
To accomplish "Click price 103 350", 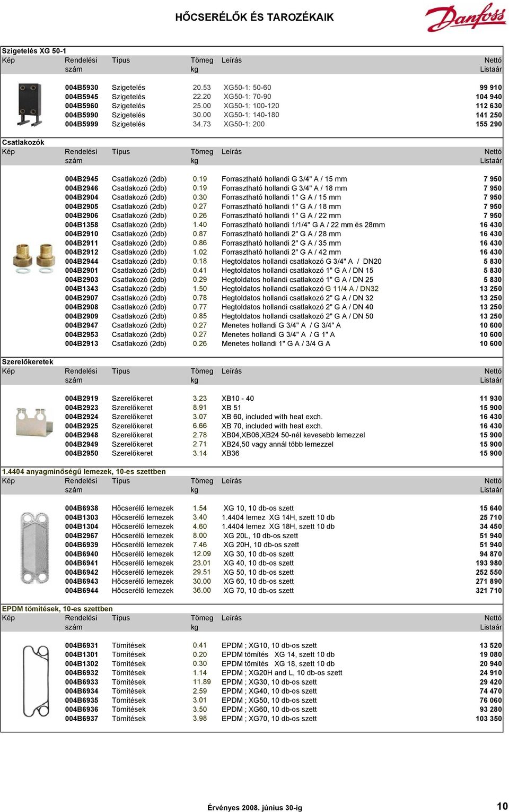I will click(489, 719).
